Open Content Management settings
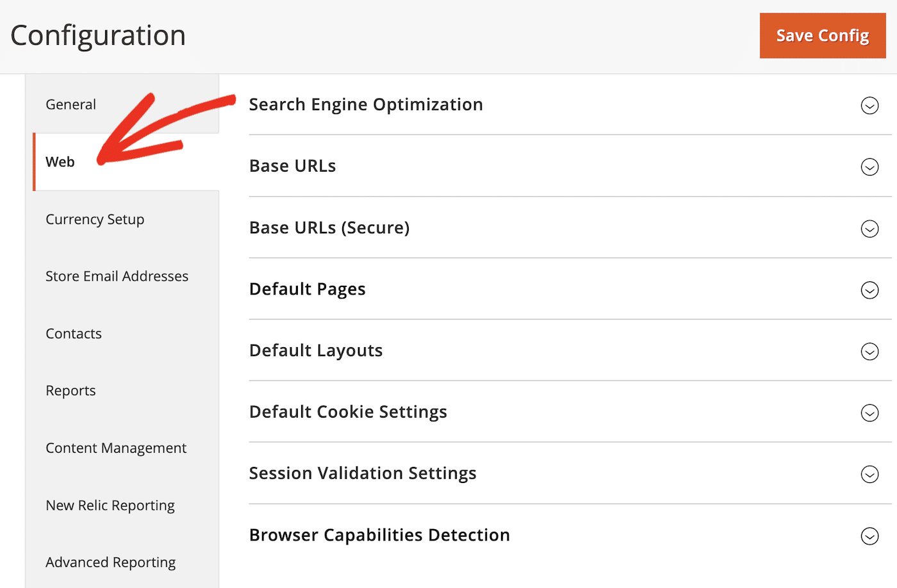The image size is (897, 588). pos(116,448)
